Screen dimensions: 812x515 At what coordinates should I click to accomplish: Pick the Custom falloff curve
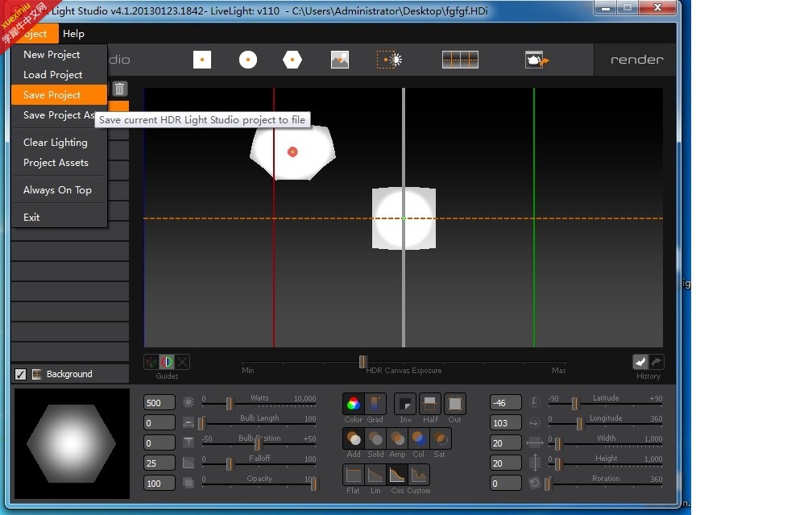[x=418, y=475]
